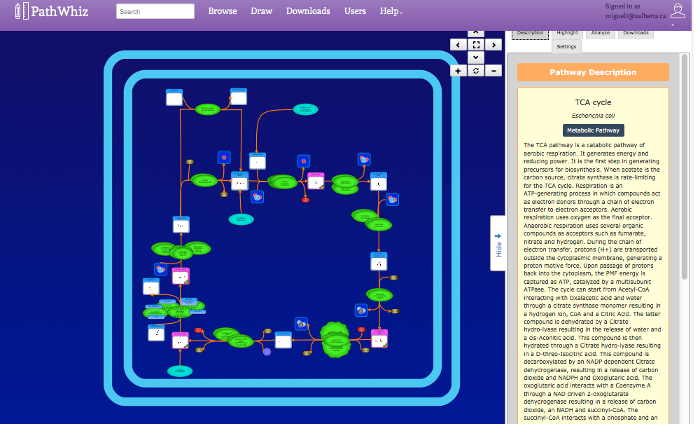This screenshot has height=424, width=700.
Task: Open Downloads in the top navigation
Action: (x=308, y=11)
